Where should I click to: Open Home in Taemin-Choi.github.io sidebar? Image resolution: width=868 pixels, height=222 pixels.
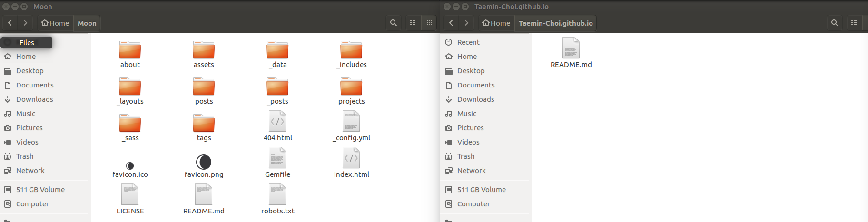pos(485,57)
